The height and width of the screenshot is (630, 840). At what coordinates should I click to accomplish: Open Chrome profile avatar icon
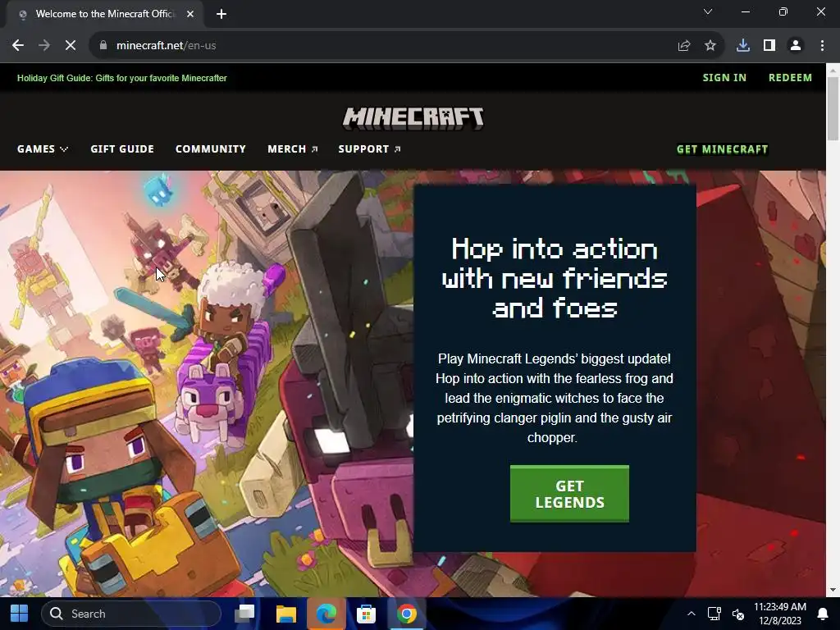click(796, 46)
